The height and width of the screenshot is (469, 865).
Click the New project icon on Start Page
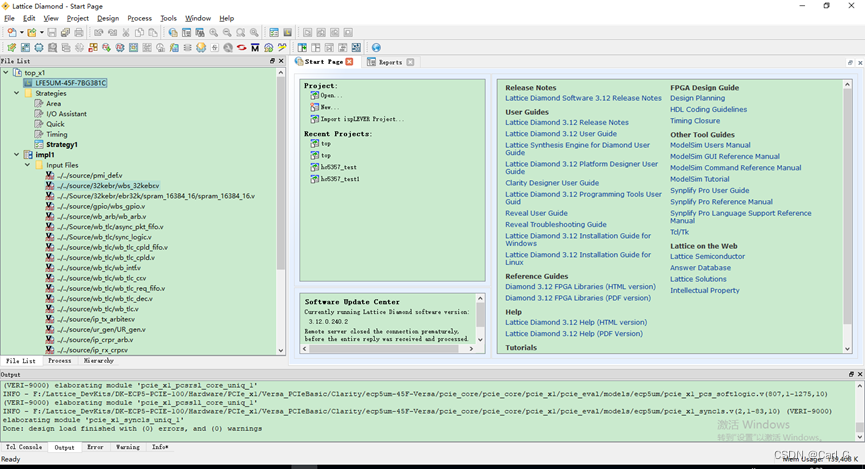click(x=315, y=107)
